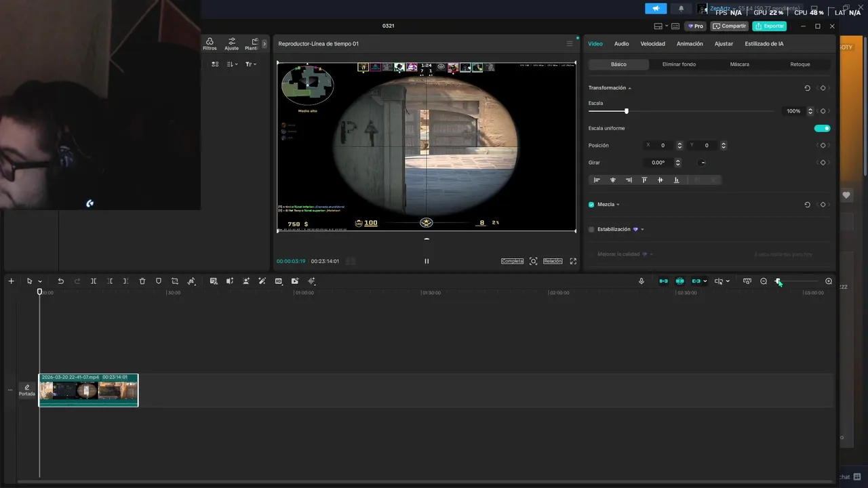Select the Retoque sub-tab
The height and width of the screenshot is (488, 868).
coord(800,64)
